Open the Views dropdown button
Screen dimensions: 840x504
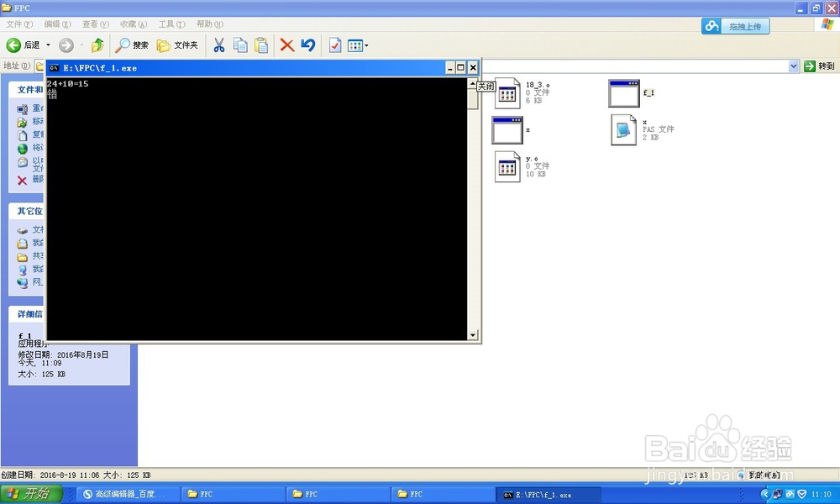[358, 45]
